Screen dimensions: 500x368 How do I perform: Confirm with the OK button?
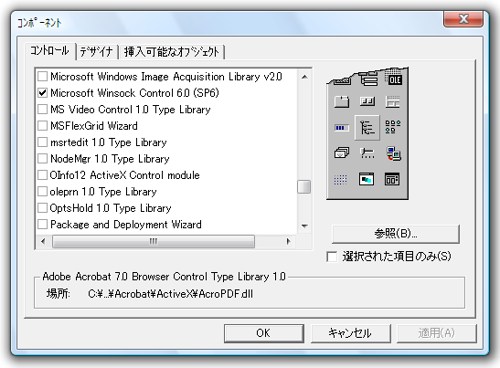264,333
